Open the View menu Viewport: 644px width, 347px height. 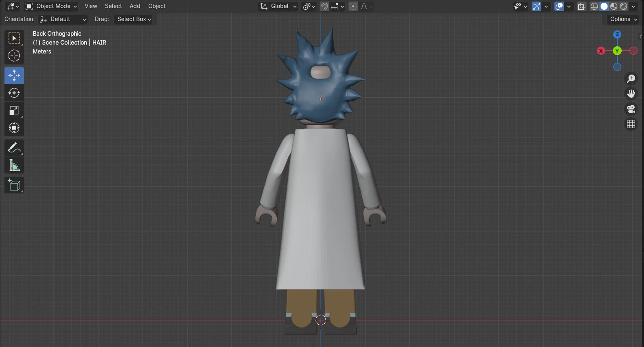tap(91, 6)
